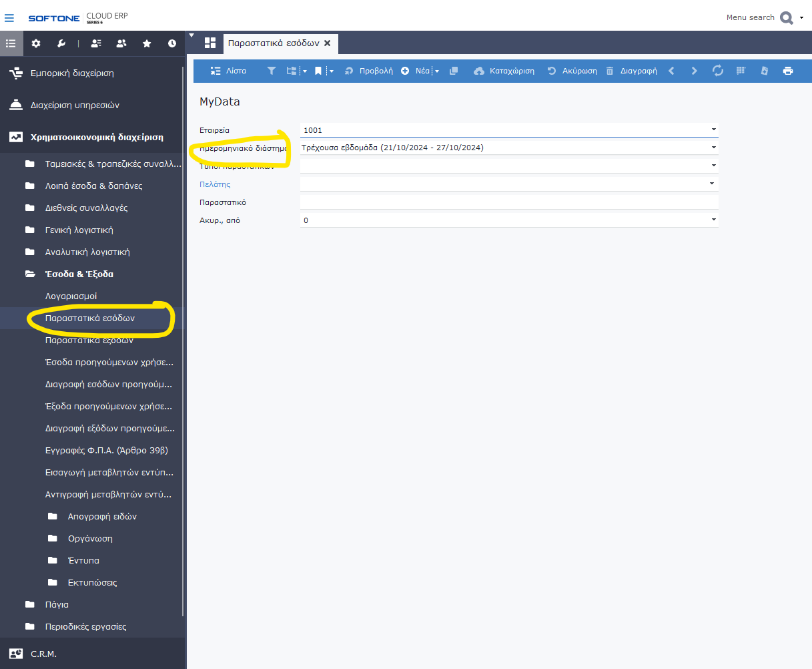Toggle the hamburger menu at top left

pos(9,18)
